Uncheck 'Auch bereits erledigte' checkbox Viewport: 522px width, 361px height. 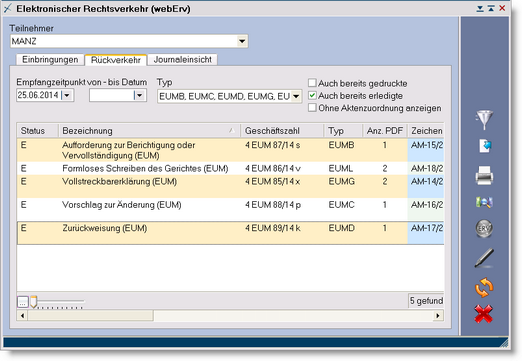(312, 95)
